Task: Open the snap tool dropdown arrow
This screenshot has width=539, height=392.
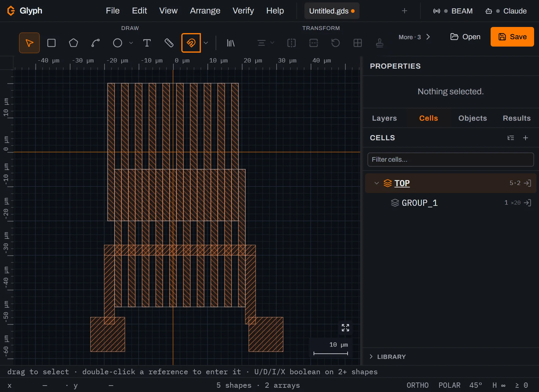Action: pyautogui.click(x=206, y=43)
